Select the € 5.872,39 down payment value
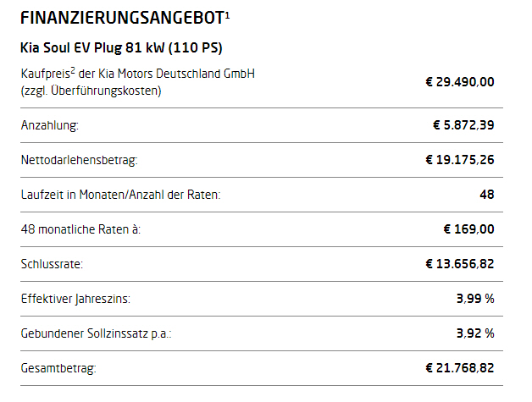 point(463,125)
